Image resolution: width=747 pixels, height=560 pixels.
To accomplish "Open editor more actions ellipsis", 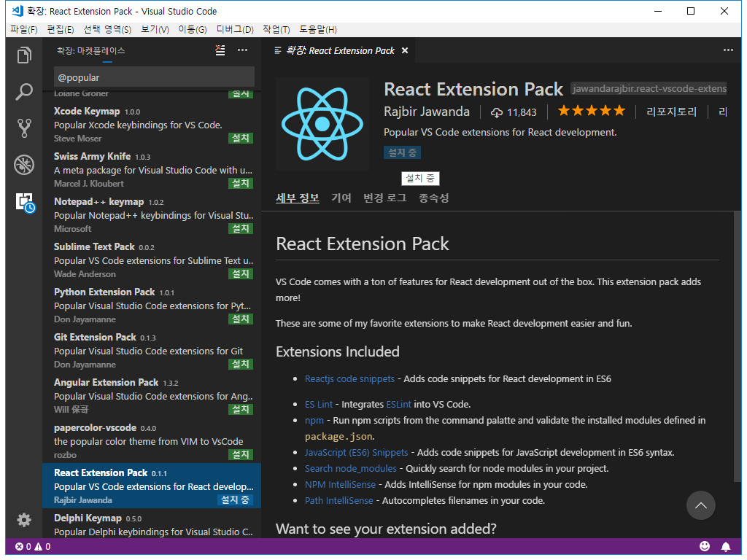I will click(728, 50).
